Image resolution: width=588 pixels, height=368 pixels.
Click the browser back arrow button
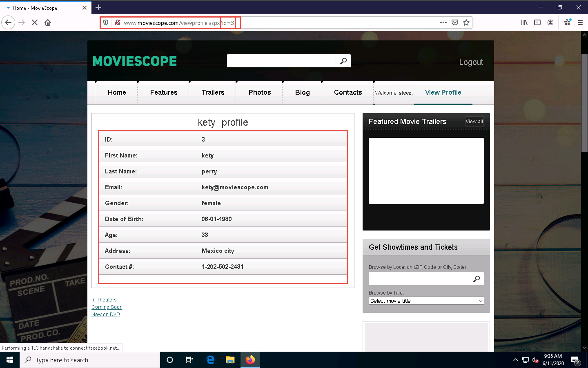8,22
